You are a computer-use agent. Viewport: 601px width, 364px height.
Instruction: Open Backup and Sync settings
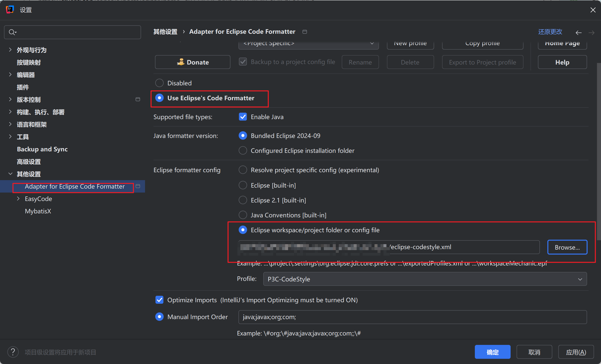pyautogui.click(x=42, y=149)
